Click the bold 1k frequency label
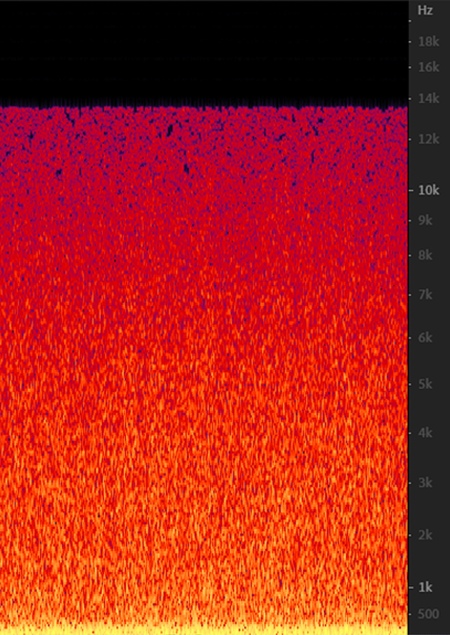Image resolution: width=450 pixels, height=635 pixels. tap(426, 587)
